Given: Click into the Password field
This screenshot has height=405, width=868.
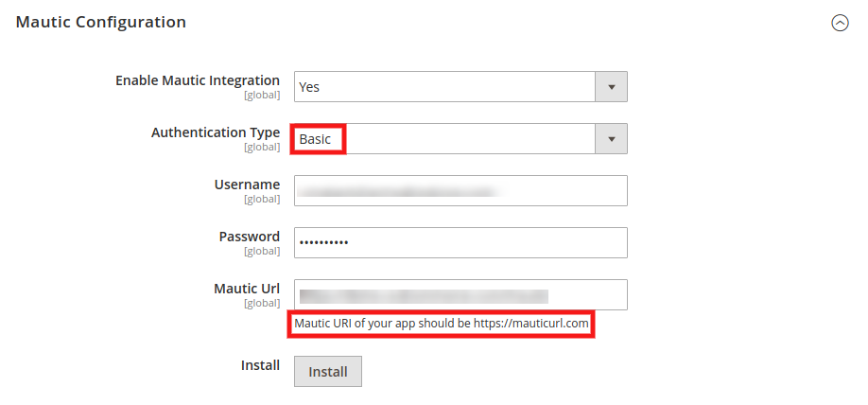Looking at the screenshot, I should [460, 243].
